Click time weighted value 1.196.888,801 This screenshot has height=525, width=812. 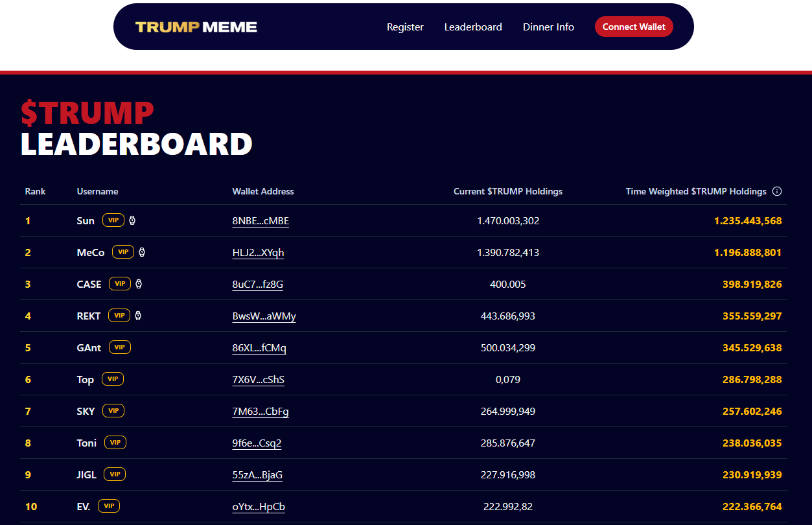(x=748, y=252)
